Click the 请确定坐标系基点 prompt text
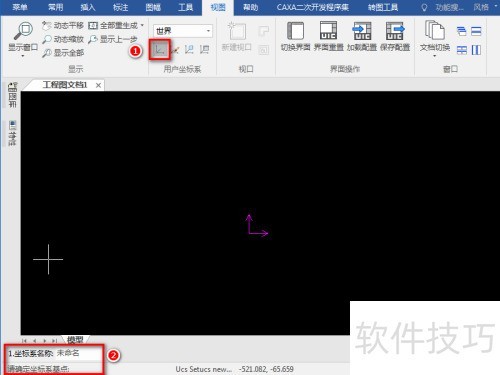The height and width of the screenshot is (375, 500). click(x=39, y=369)
